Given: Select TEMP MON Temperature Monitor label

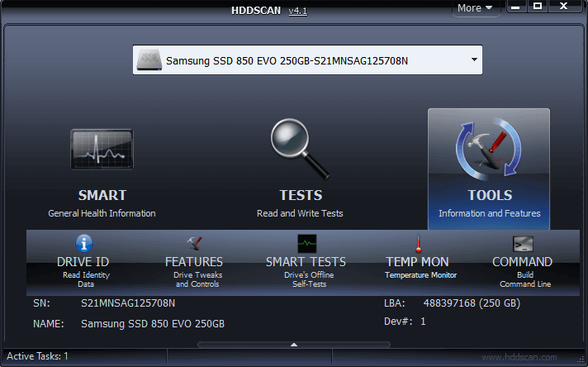Looking at the screenshot, I should [x=419, y=268].
